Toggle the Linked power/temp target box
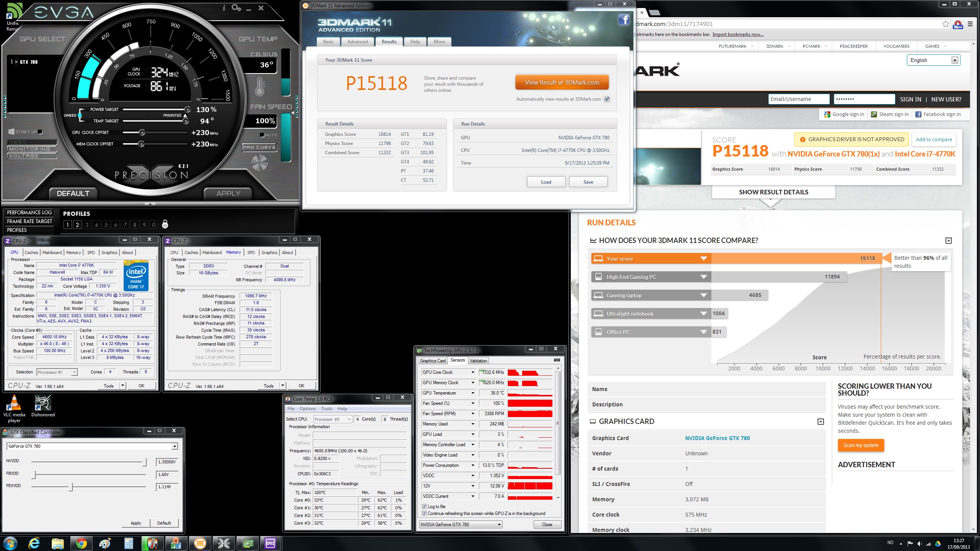Viewport: 980px width, 551px height. pos(80,115)
